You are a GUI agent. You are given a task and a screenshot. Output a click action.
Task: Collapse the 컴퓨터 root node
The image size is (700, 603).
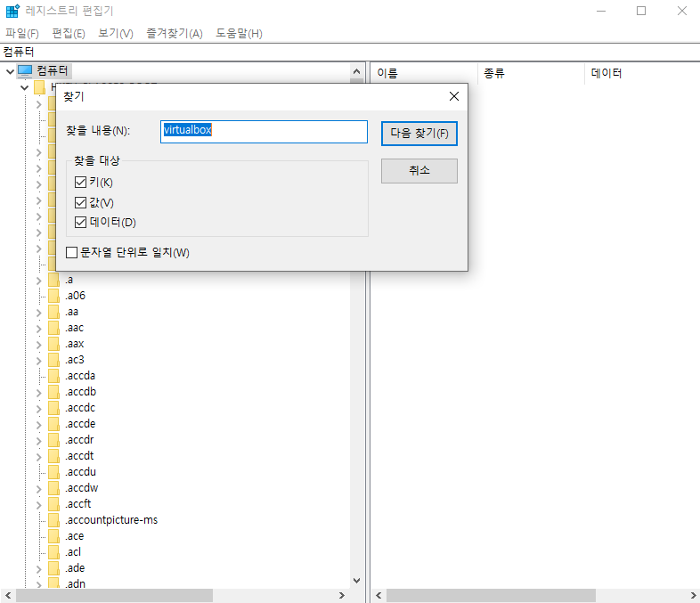click(10, 71)
